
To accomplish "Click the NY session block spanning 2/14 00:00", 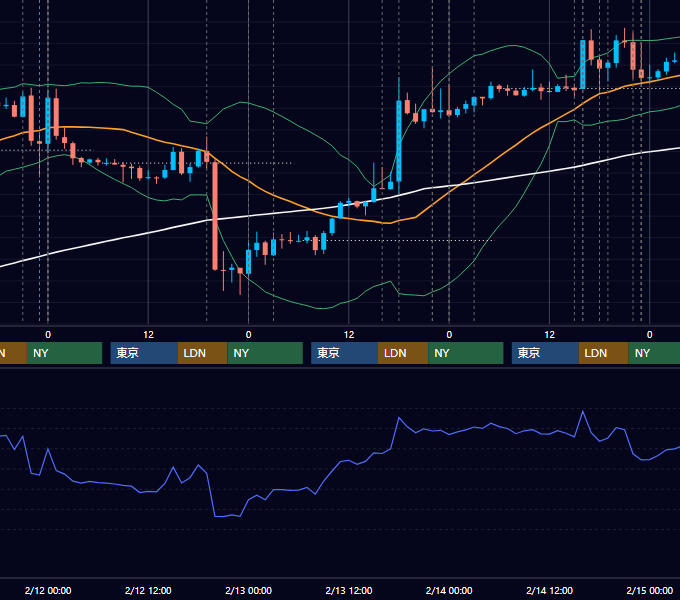I will 466,353.
